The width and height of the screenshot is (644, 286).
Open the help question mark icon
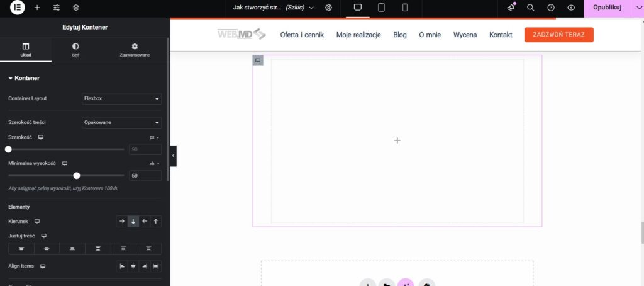tap(551, 8)
